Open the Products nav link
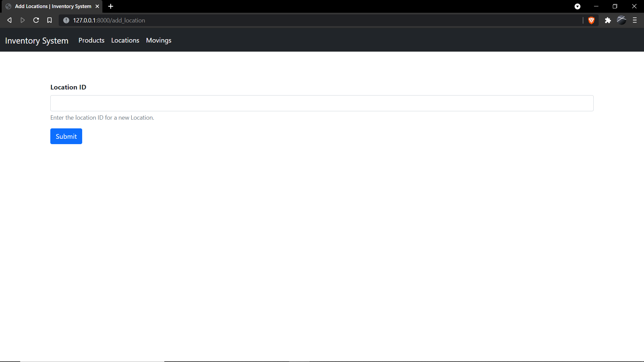The width and height of the screenshot is (644, 362). [x=91, y=40]
